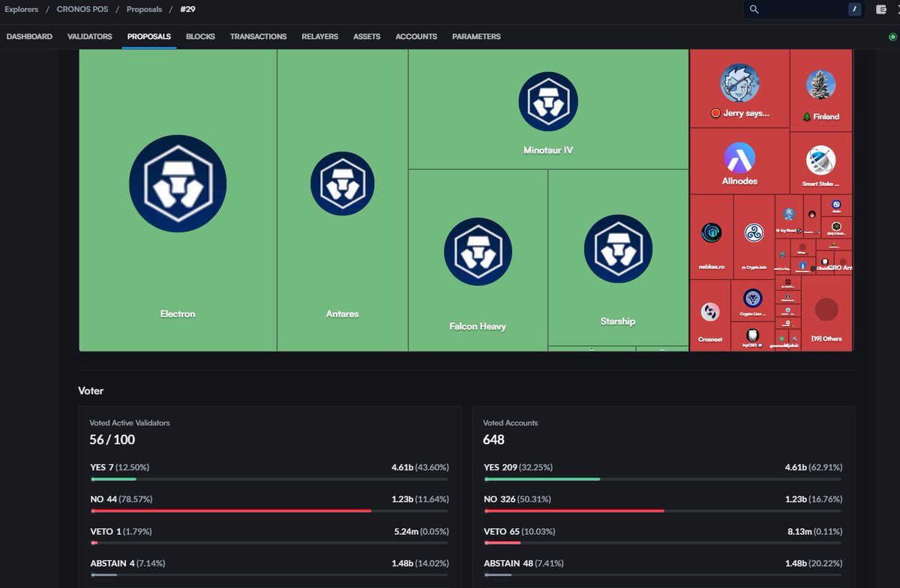
Task: Click the Voter section heading
Action: coord(91,391)
